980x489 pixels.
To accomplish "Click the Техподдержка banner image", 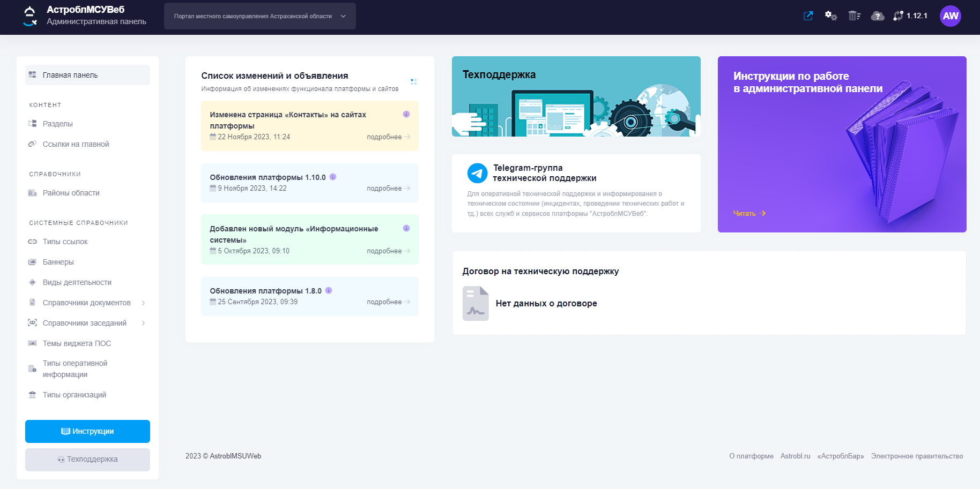I will pyautogui.click(x=576, y=96).
